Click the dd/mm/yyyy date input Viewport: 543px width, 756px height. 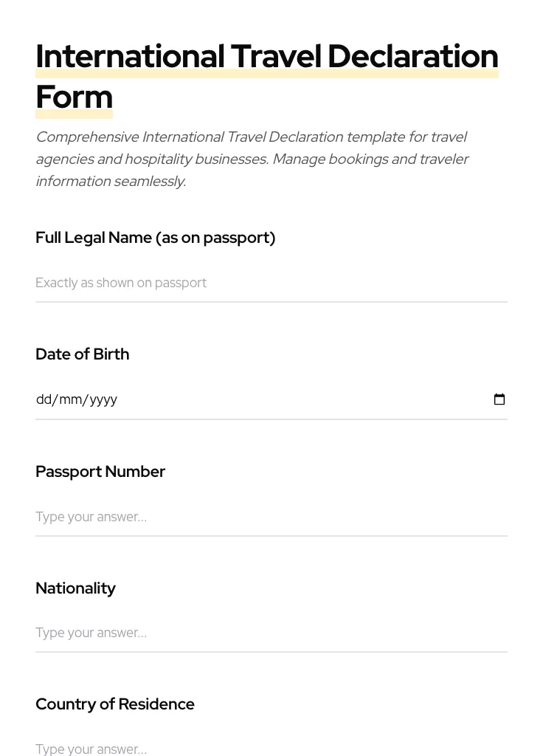[x=221, y=399]
